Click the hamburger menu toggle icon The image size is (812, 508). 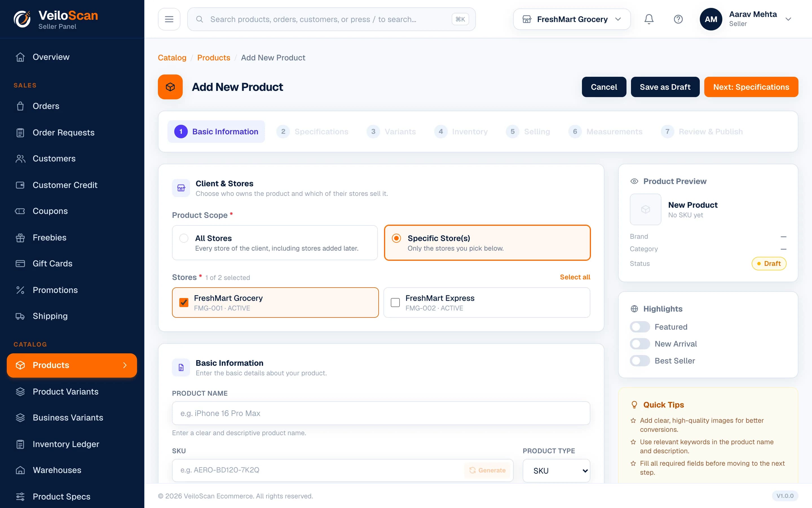coord(169,19)
